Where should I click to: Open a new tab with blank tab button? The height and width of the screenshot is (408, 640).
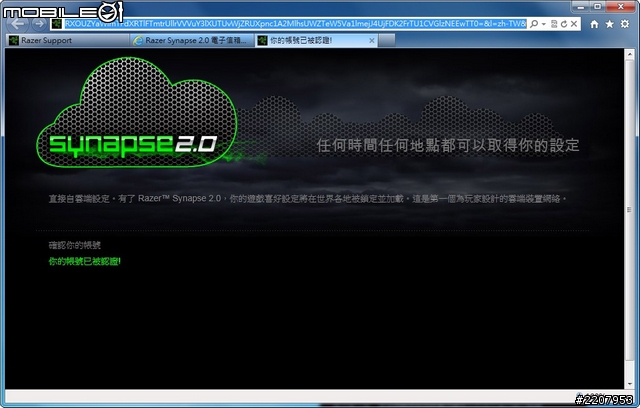coord(387,40)
